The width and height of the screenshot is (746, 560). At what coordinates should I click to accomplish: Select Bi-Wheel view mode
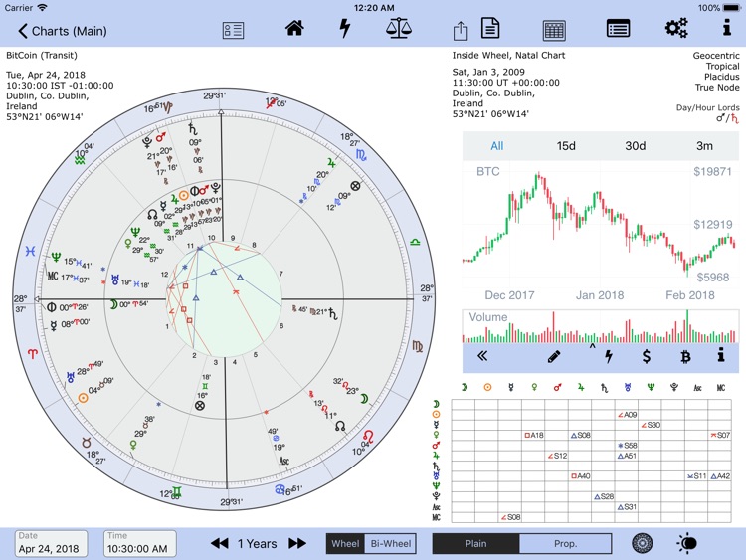[391, 544]
